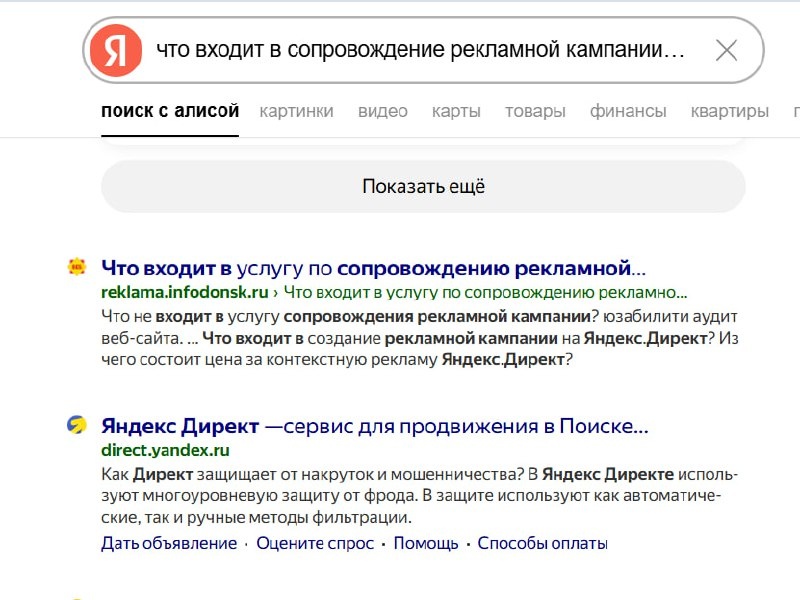This screenshot has width=800, height=600.
Task: Switch to the 'картинки' tab
Action: pyautogui.click(x=296, y=111)
